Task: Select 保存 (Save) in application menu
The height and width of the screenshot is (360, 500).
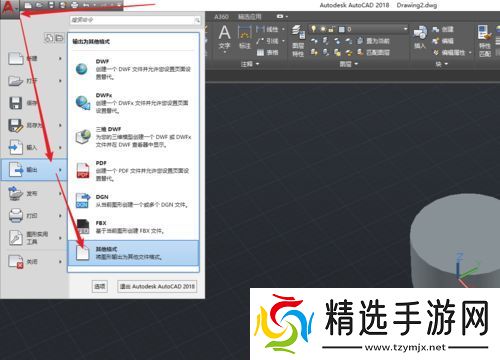Action: (34, 103)
